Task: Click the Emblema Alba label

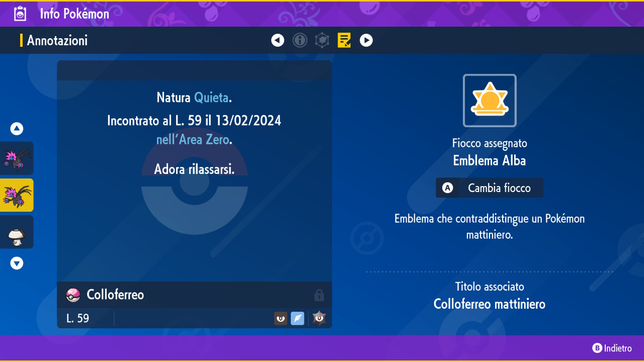Action: [490, 161]
